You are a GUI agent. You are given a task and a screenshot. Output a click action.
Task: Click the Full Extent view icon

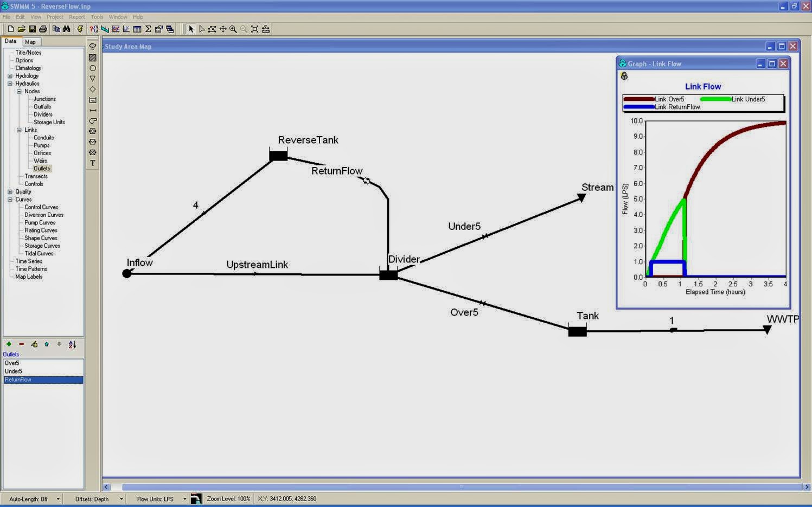(x=254, y=29)
